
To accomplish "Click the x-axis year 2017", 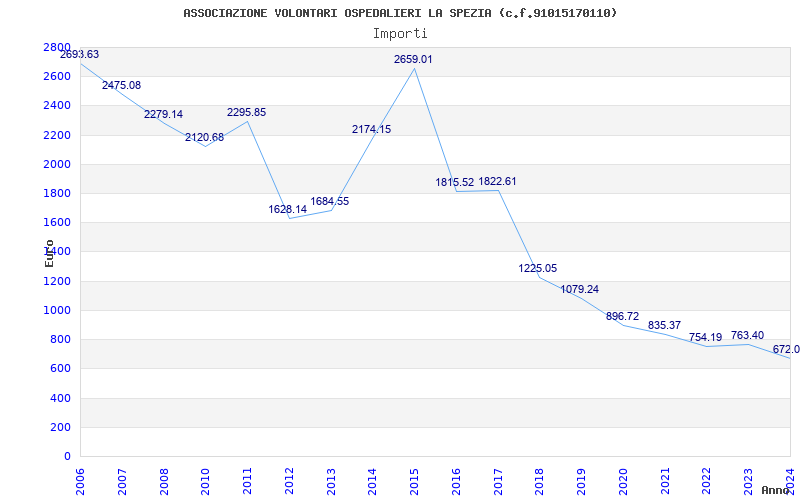I will click(498, 482).
